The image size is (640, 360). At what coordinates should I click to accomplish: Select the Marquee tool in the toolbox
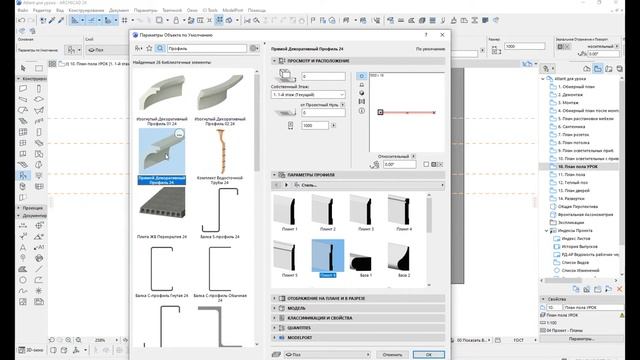(x=38, y=68)
